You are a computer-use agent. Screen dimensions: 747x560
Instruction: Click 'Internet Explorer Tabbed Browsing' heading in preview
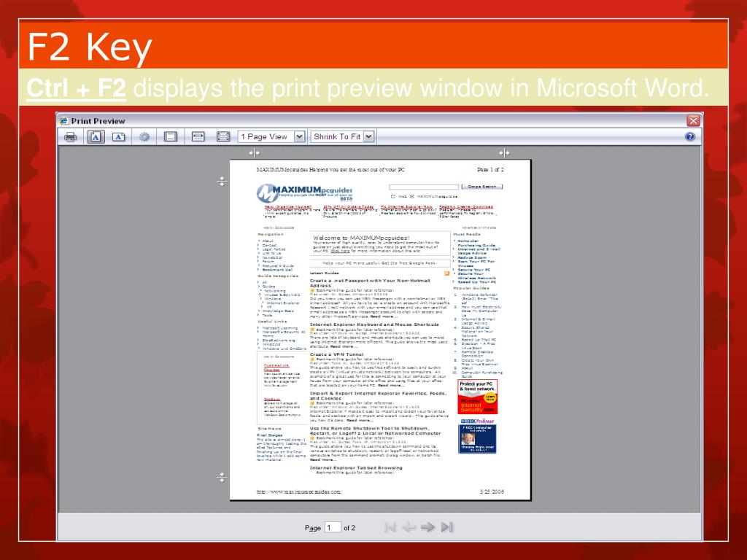point(356,467)
